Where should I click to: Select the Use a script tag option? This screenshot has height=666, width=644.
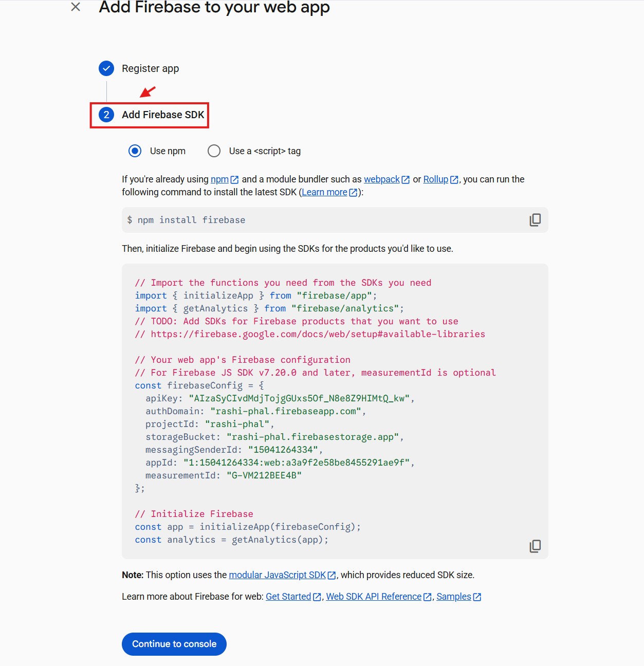pos(214,151)
